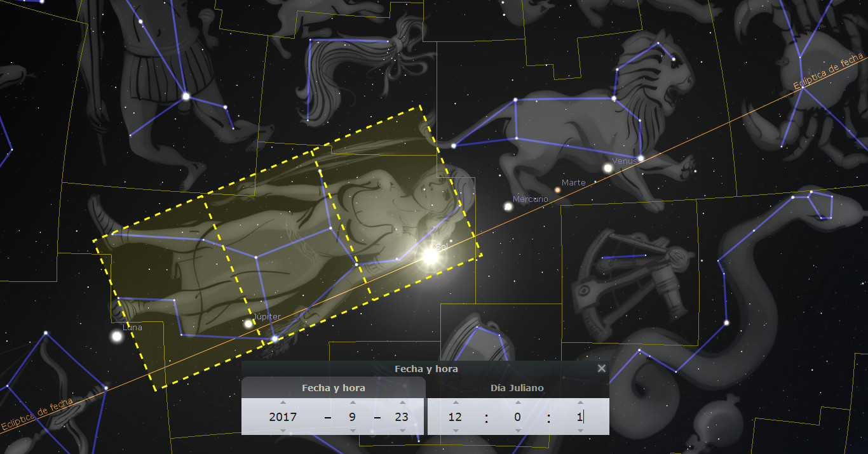
Task: Select the Moon labeled Luna
Action: 116,337
